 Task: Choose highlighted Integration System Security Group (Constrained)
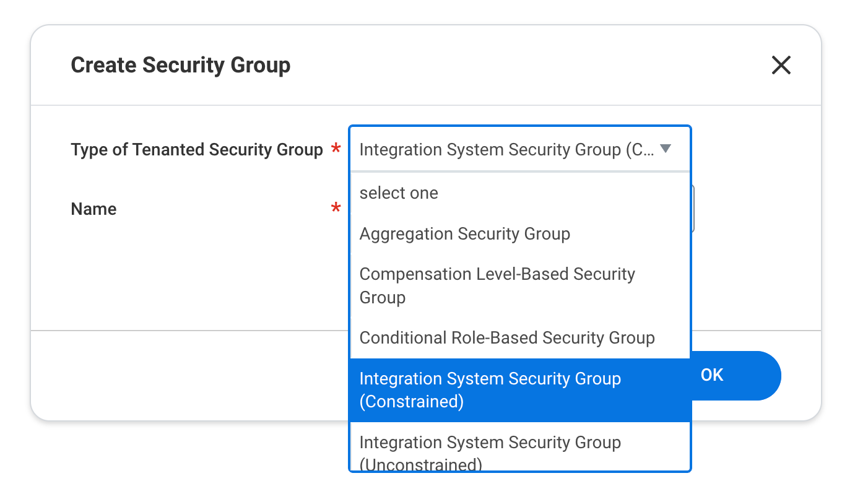pos(489,390)
